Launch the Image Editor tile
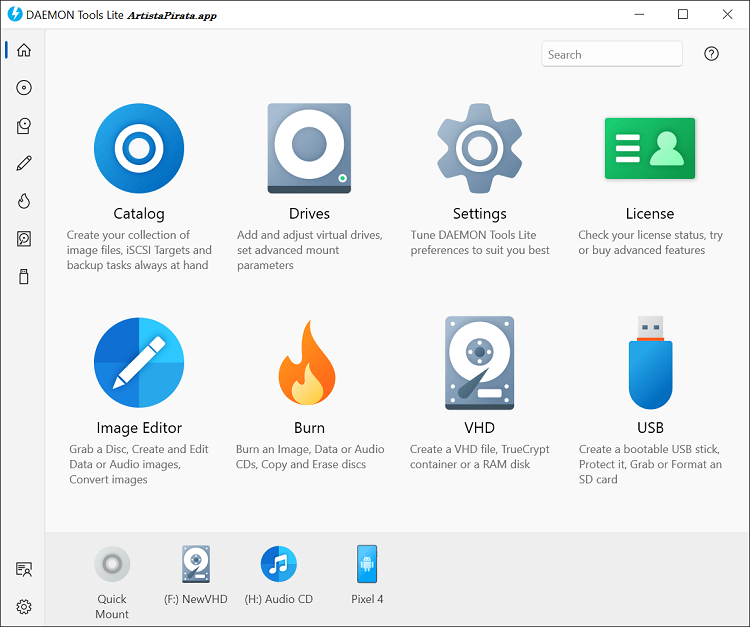750x627 pixels. 139,364
